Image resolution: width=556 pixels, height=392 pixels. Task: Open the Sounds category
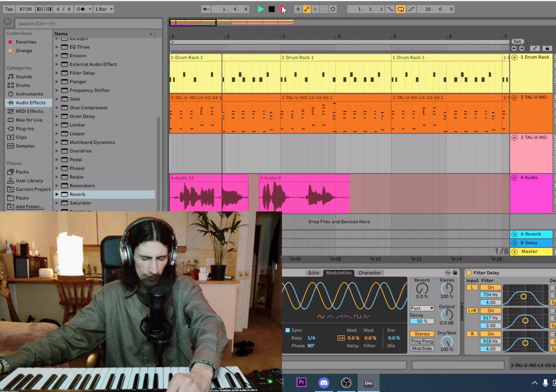pos(24,77)
